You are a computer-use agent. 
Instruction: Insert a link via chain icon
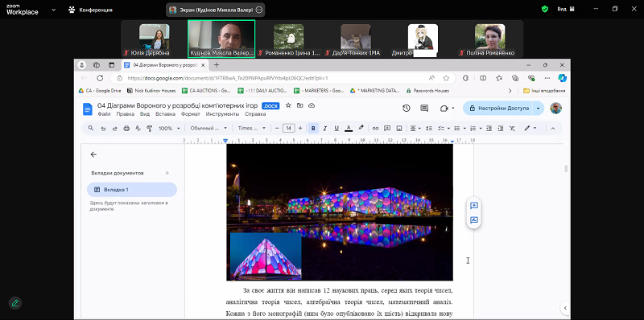(375, 129)
